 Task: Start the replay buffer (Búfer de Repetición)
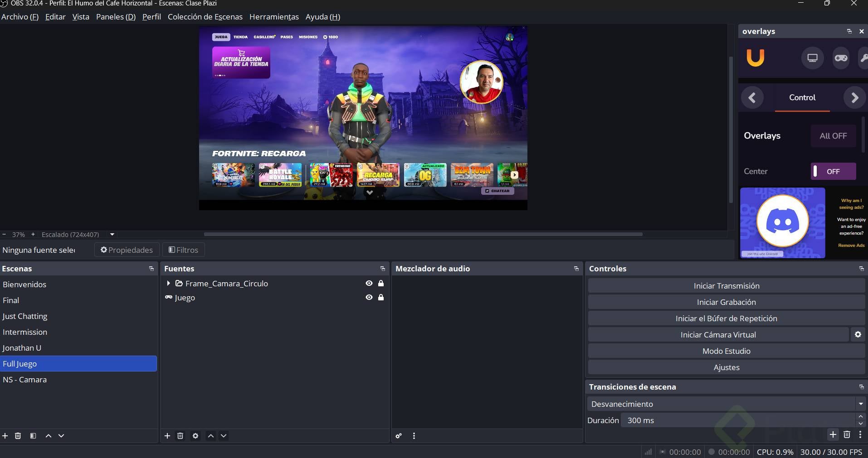[x=727, y=318]
